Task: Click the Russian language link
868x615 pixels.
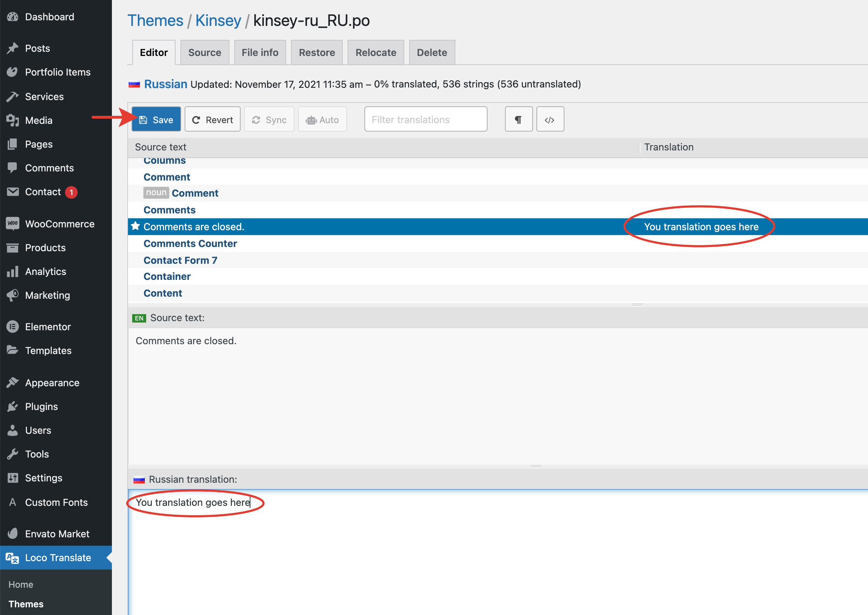Action: (165, 84)
